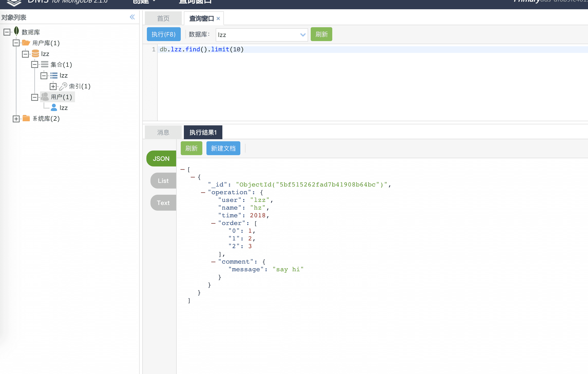Click the orange database icon for lzz
Image resolution: width=588 pixels, height=374 pixels.
pyautogui.click(x=35, y=53)
